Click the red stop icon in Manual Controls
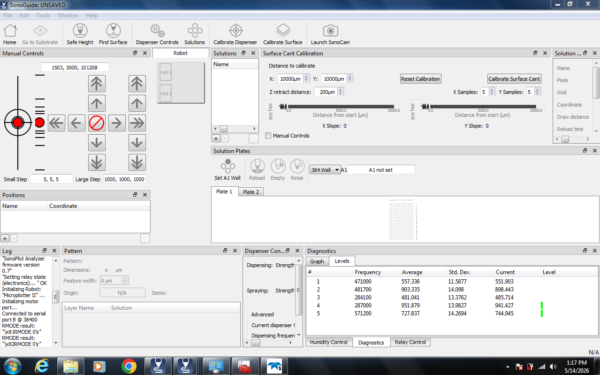The image size is (600, 375). click(x=96, y=123)
